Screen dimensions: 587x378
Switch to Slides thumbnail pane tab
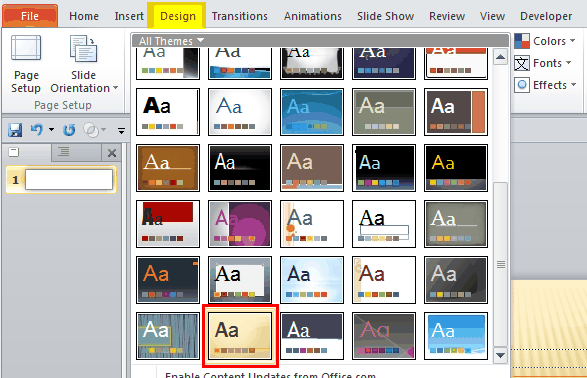tap(14, 152)
